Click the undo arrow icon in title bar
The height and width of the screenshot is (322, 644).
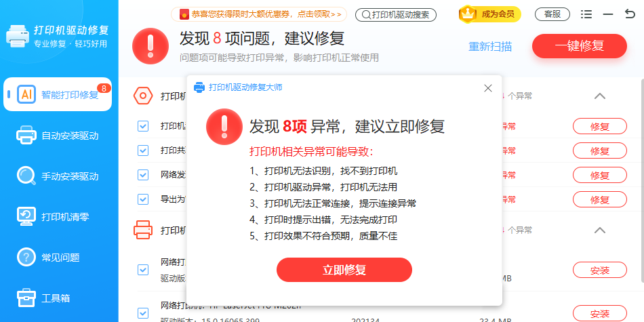click(x=630, y=14)
